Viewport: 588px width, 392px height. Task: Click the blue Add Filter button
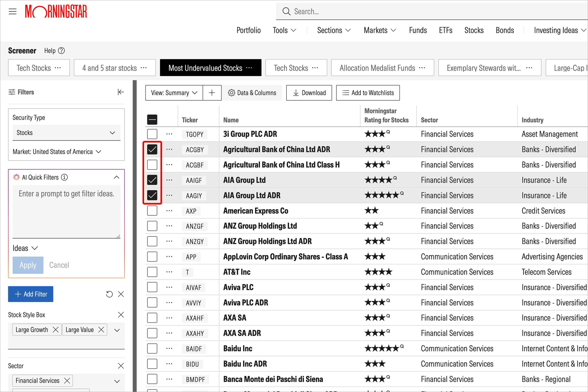click(31, 294)
